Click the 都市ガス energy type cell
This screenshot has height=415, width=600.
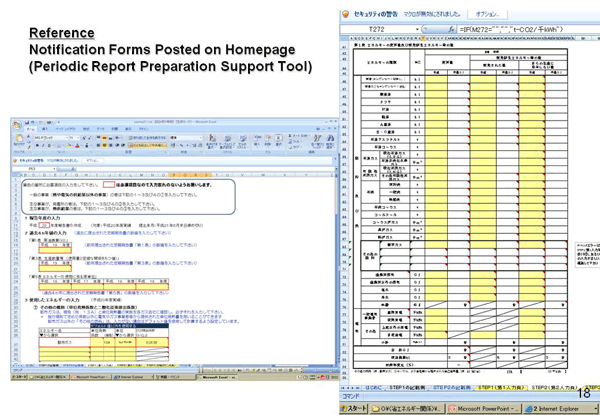tap(64, 342)
